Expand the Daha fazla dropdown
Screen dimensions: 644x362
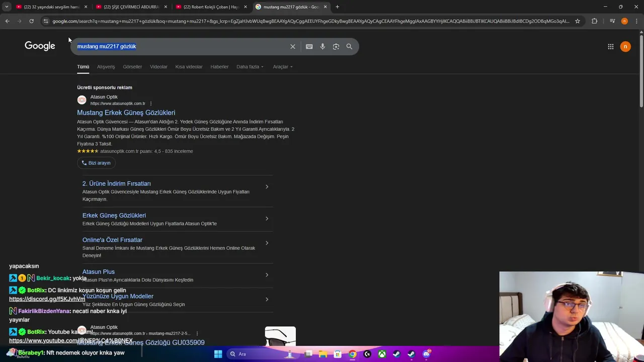coord(250,67)
